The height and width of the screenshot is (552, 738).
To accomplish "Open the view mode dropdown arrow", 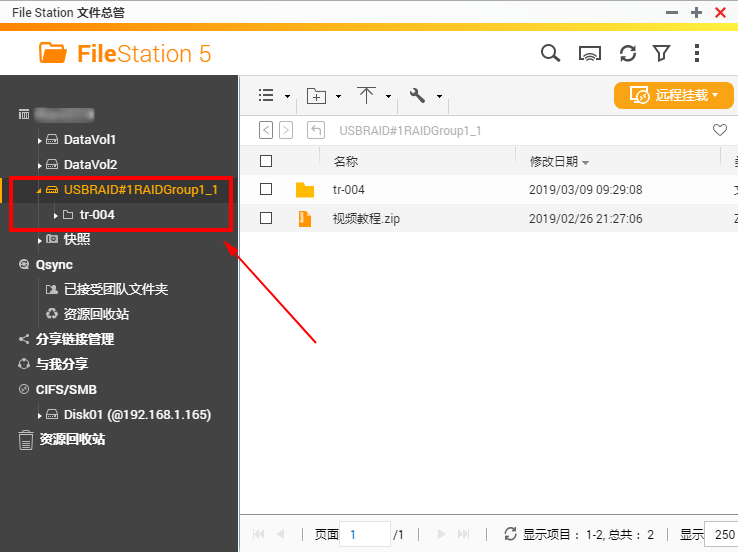I will pyautogui.click(x=287, y=96).
